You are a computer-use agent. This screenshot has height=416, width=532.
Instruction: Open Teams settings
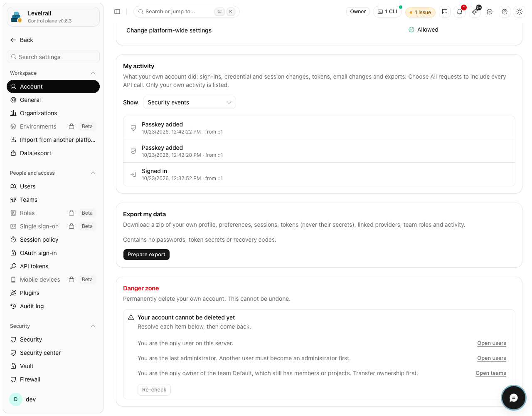click(53, 200)
